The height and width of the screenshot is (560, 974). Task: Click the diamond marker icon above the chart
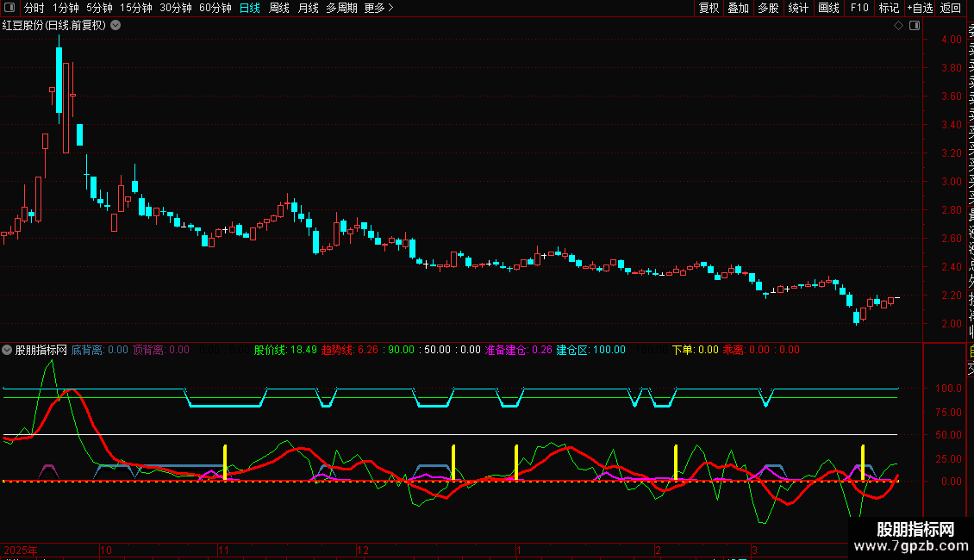click(x=898, y=26)
